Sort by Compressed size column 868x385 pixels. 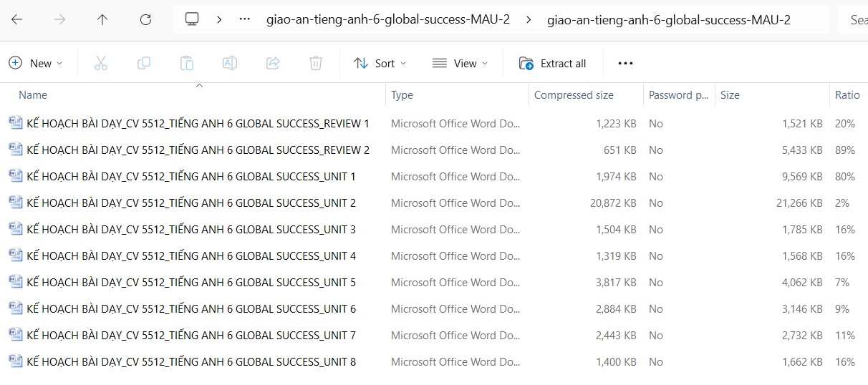point(574,94)
